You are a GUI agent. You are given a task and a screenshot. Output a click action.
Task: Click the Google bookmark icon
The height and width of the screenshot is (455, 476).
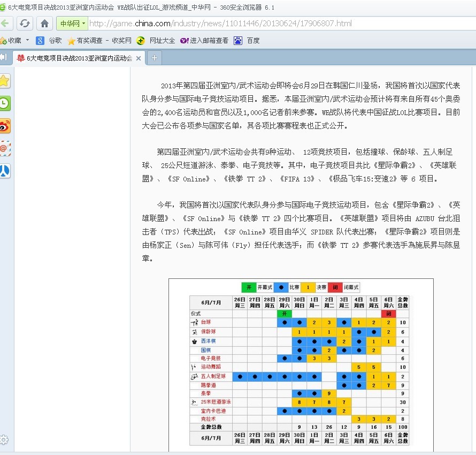tap(40, 40)
